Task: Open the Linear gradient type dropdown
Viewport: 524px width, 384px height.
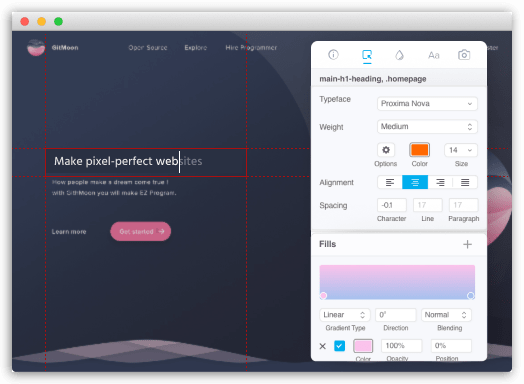Action: point(345,315)
